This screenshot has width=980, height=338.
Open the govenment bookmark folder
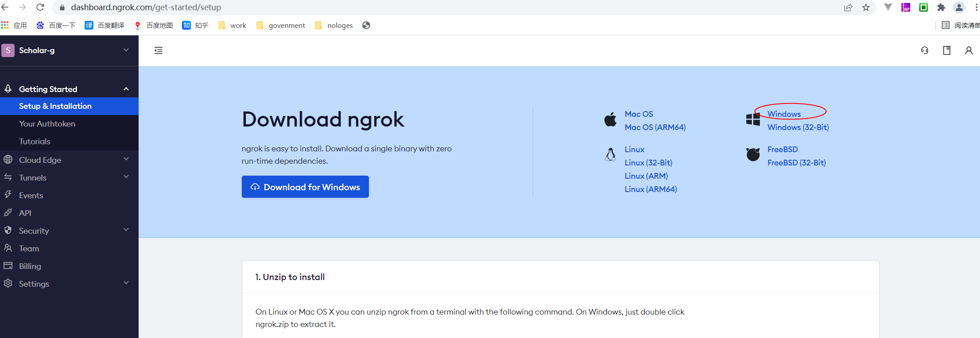[281, 25]
